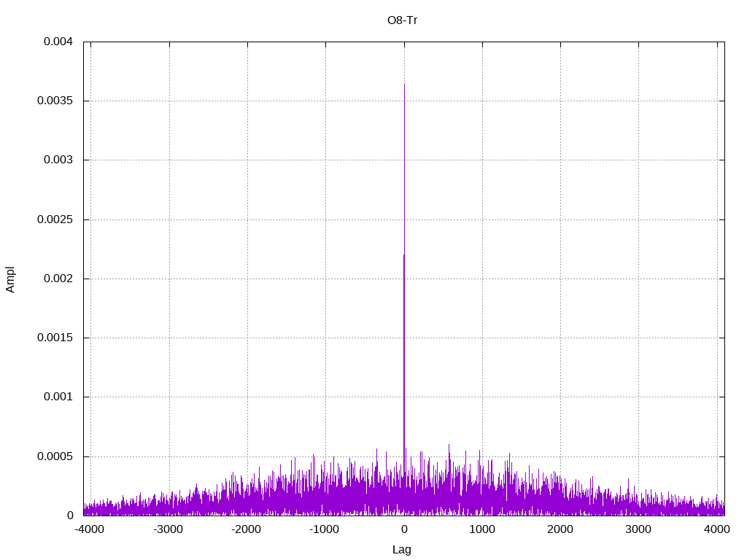747x560 pixels.
Task: Click the 0.004 y-axis tick label
Action: click(58, 42)
